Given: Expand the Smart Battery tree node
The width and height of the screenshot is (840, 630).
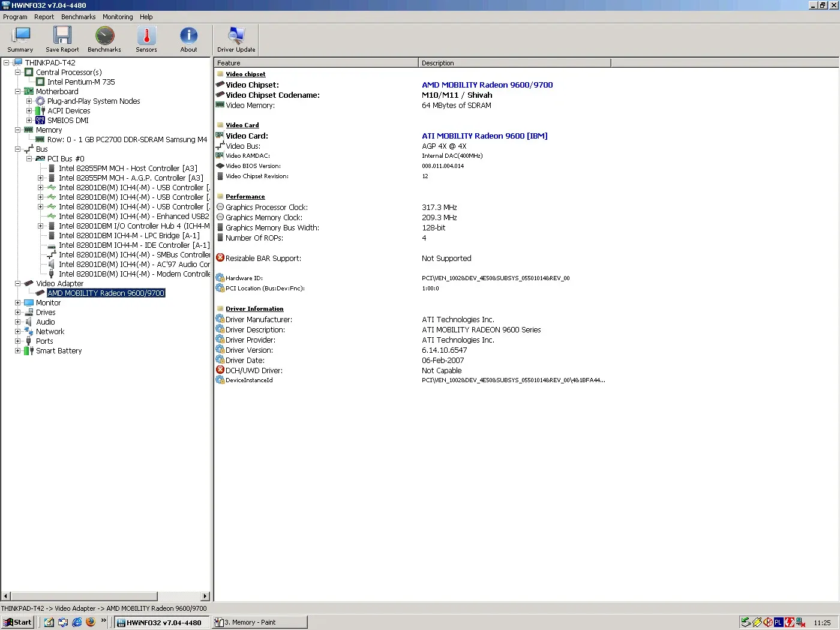Looking at the screenshot, I should coord(17,350).
